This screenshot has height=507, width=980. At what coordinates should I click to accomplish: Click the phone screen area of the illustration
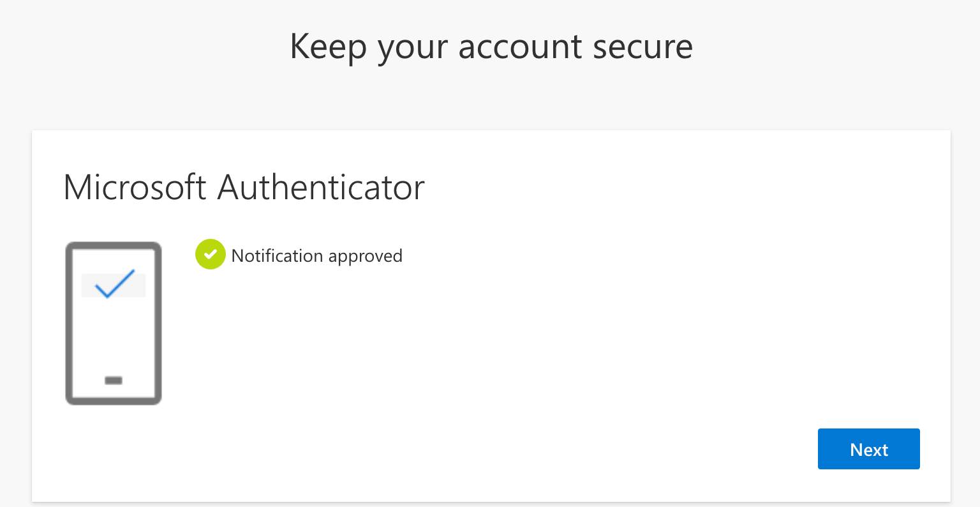click(x=113, y=332)
